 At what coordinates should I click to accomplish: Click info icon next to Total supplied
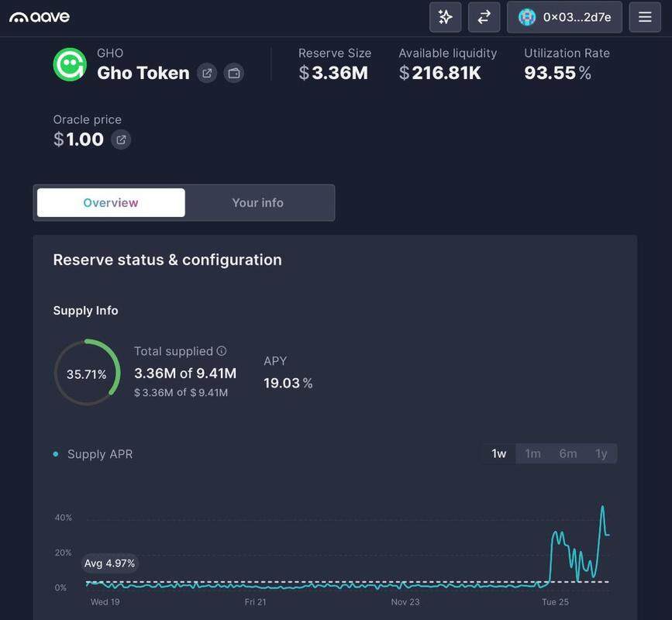point(222,351)
